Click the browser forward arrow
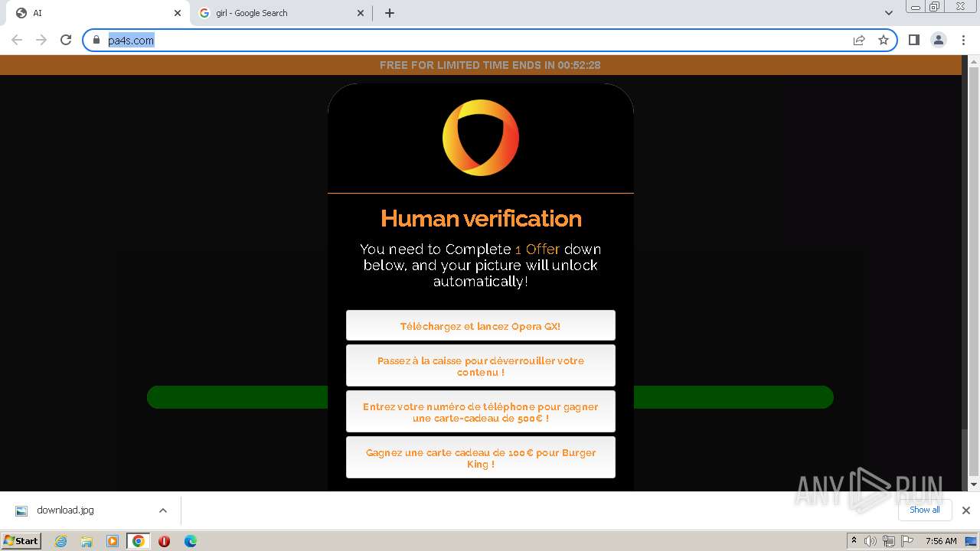 tap(41, 40)
